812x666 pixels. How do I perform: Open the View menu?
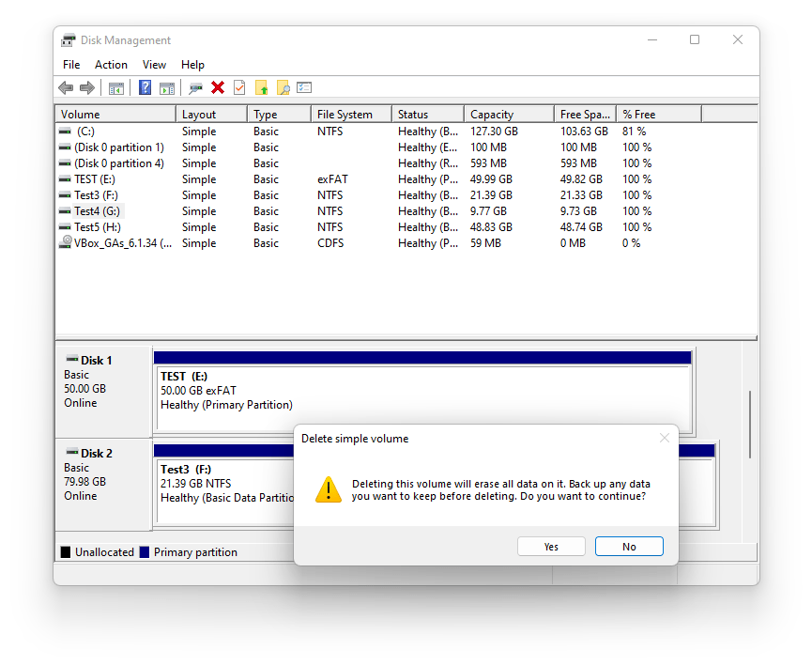click(154, 65)
